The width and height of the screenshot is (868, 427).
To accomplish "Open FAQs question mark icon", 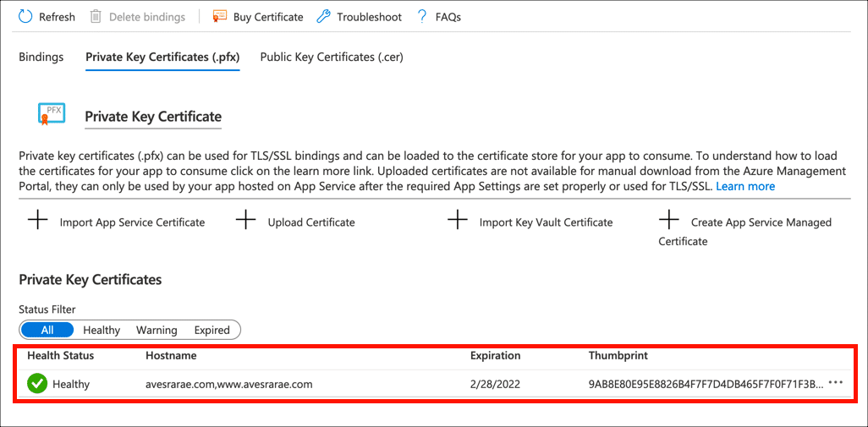I will [421, 17].
